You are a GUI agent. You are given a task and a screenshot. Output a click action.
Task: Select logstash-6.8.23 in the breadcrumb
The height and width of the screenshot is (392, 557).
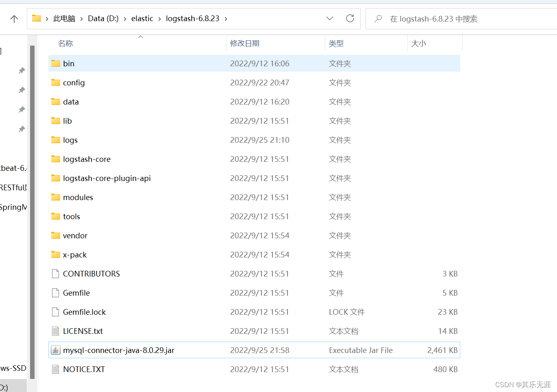pos(193,19)
